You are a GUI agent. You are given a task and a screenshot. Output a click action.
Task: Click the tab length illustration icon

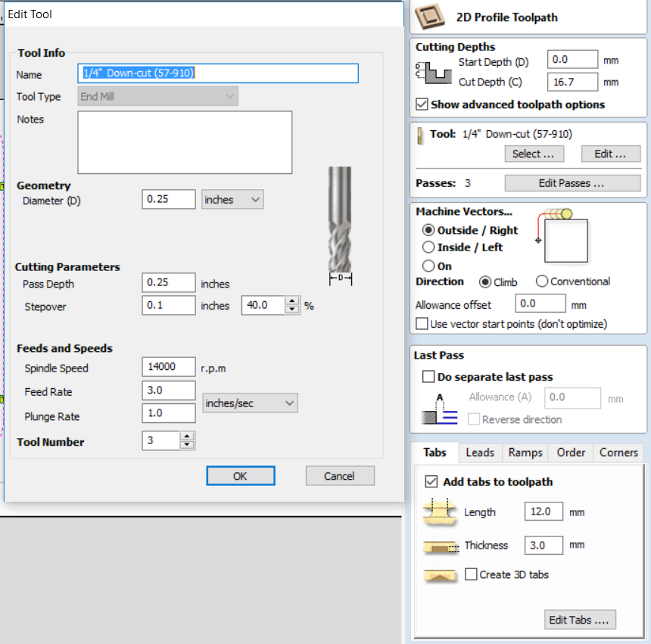click(x=440, y=512)
